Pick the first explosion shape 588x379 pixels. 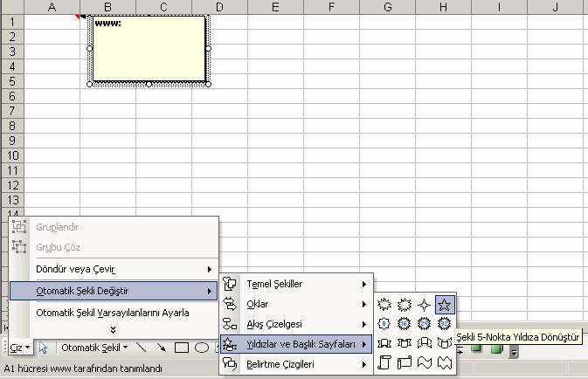point(384,305)
